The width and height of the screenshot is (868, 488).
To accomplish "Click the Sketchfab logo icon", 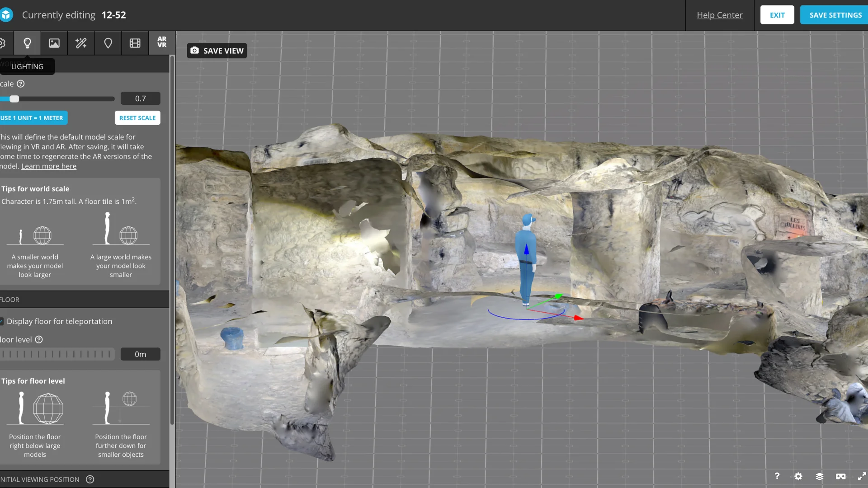I will (x=6, y=15).
